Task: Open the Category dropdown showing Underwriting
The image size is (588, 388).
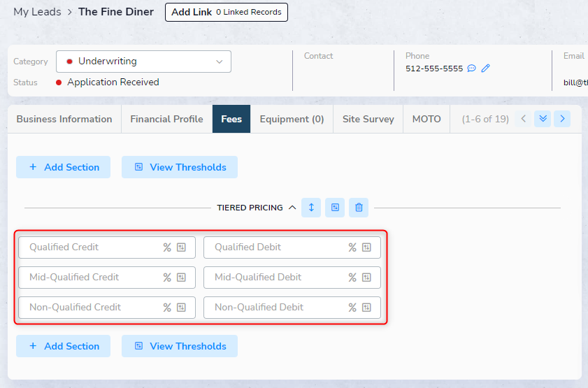Action: [x=143, y=62]
